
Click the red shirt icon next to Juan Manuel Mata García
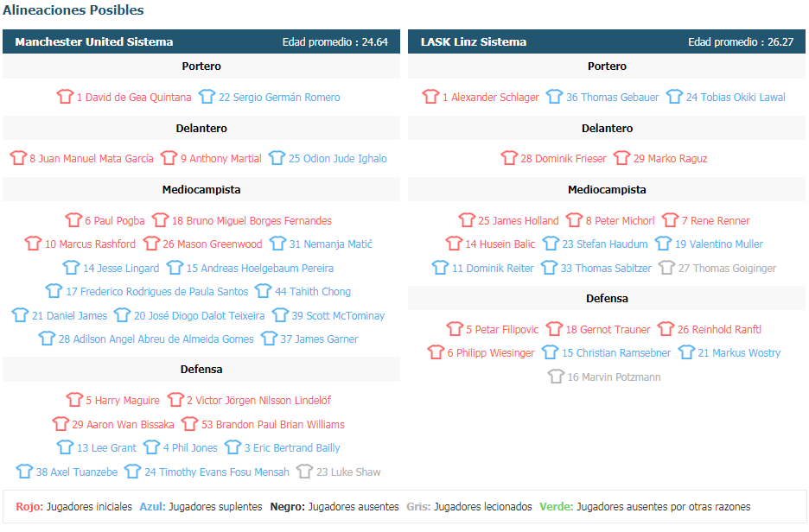(18, 158)
